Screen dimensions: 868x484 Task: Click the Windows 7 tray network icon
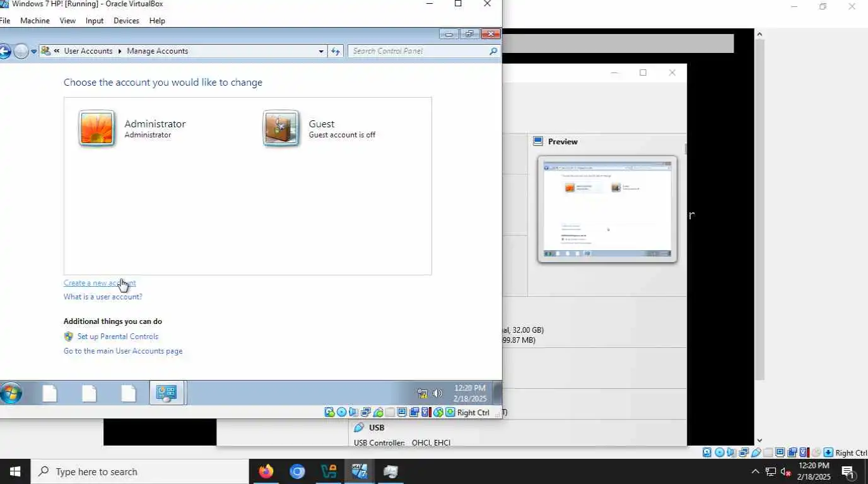point(423,393)
